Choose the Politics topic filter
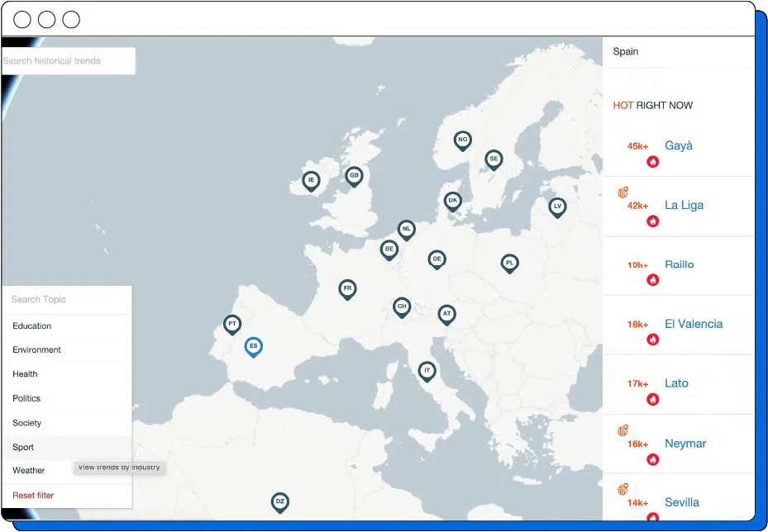The height and width of the screenshot is (532, 768). click(26, 398)
